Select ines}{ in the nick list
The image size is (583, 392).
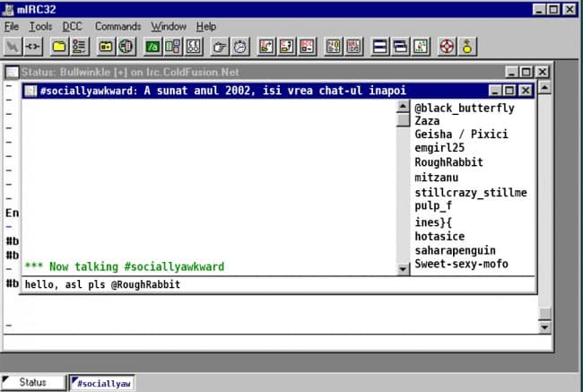pos(433,222)
